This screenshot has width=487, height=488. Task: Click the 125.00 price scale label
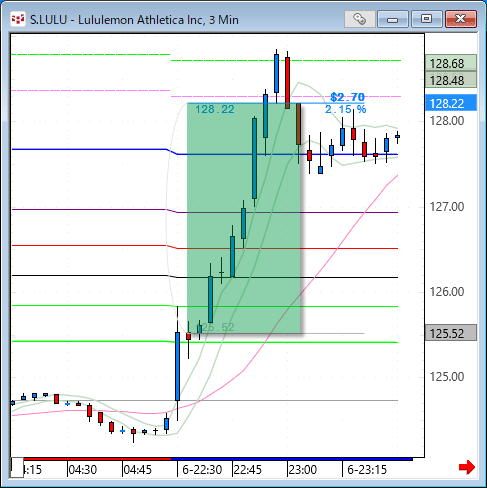tap(447, 377)
